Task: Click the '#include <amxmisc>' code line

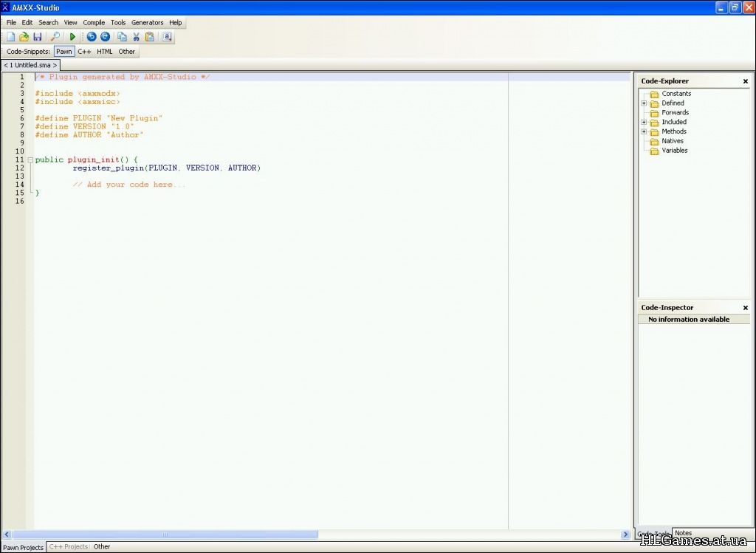Action: [x=77, y=102]
